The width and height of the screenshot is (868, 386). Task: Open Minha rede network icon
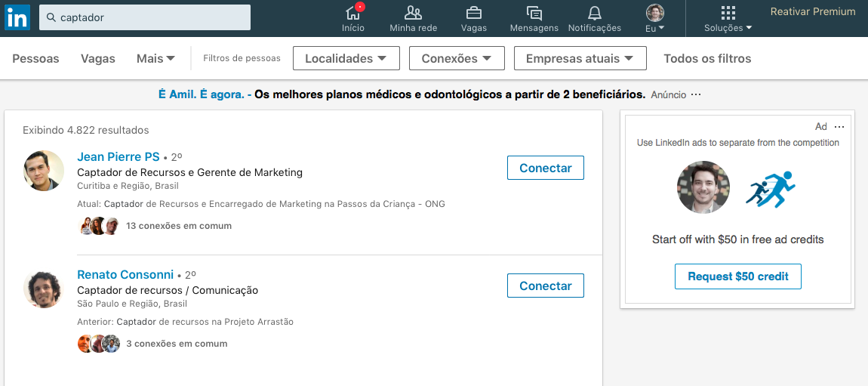(413, 13)
